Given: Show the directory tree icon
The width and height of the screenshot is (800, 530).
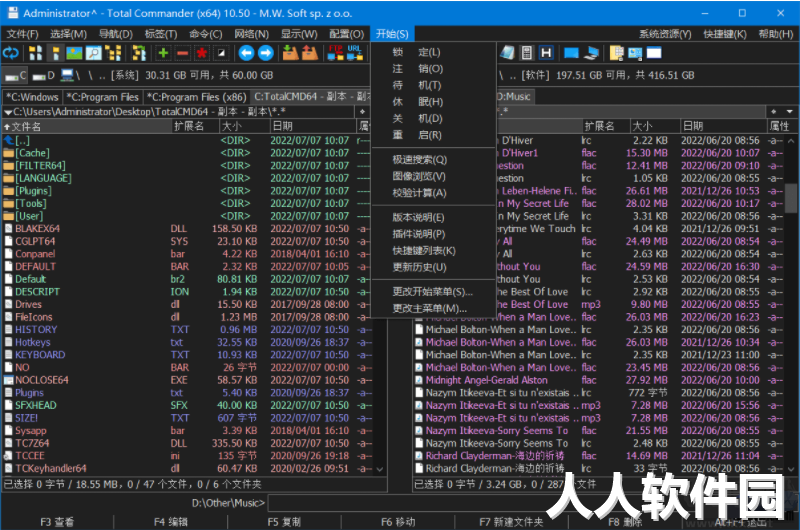Looking at the screenshot, I should pos(113,53).
